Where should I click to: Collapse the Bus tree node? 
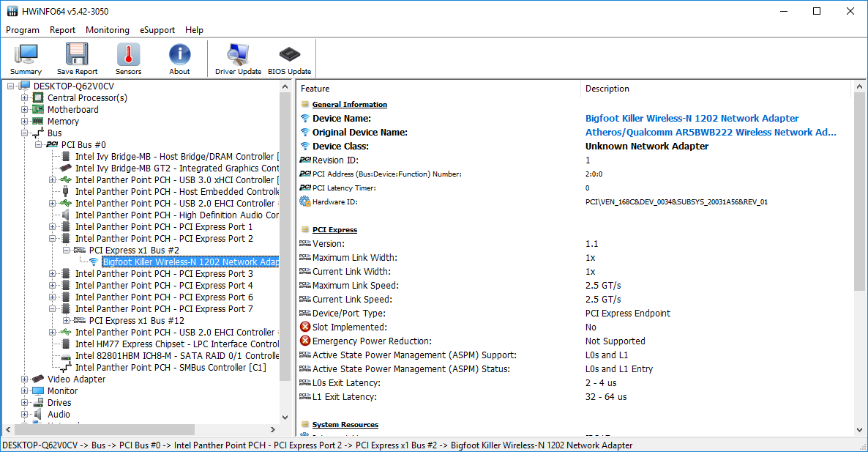coord(24,133)
